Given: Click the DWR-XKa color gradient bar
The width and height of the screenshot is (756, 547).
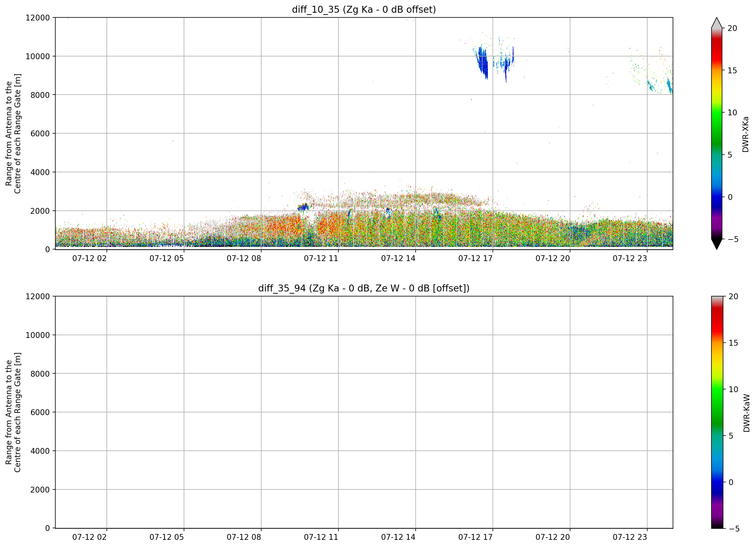Looking at the screenshot, I should 717,134.
